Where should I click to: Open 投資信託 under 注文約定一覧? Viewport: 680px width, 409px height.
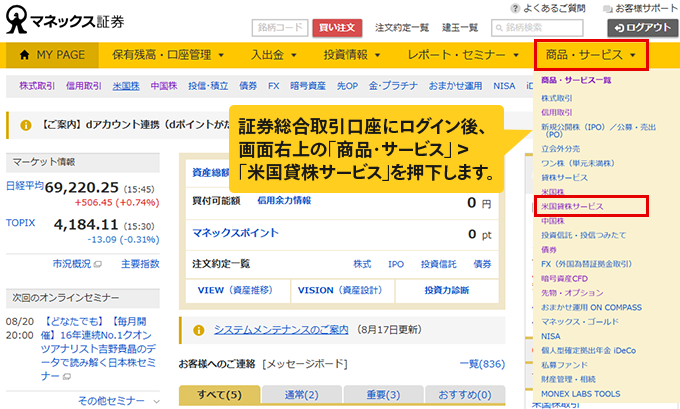coord(438,264)
